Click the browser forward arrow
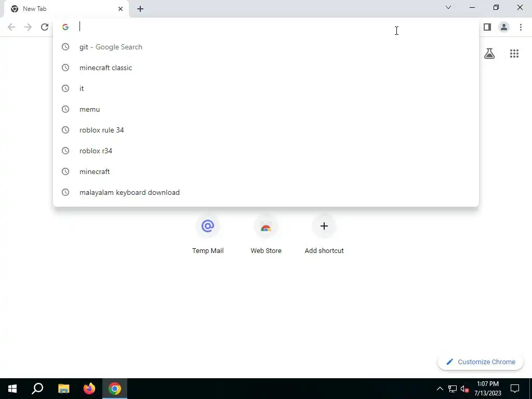This screenshot has width=532, height=399. click(28, 27)
